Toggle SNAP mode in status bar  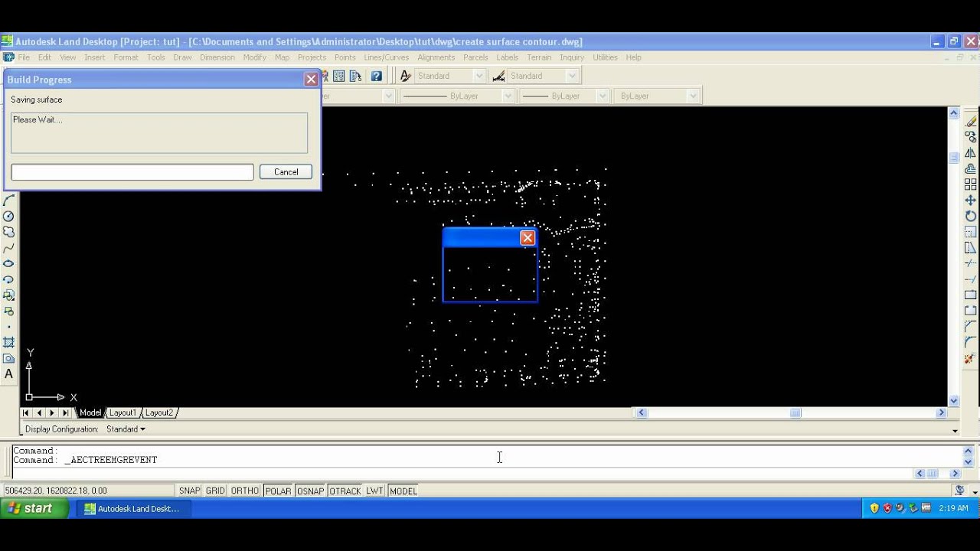point(189,491)
